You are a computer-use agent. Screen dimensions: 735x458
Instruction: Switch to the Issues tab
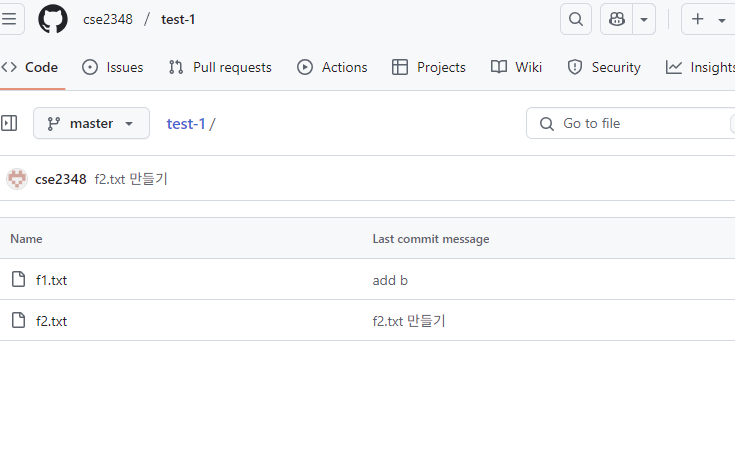tap(112, 67)
